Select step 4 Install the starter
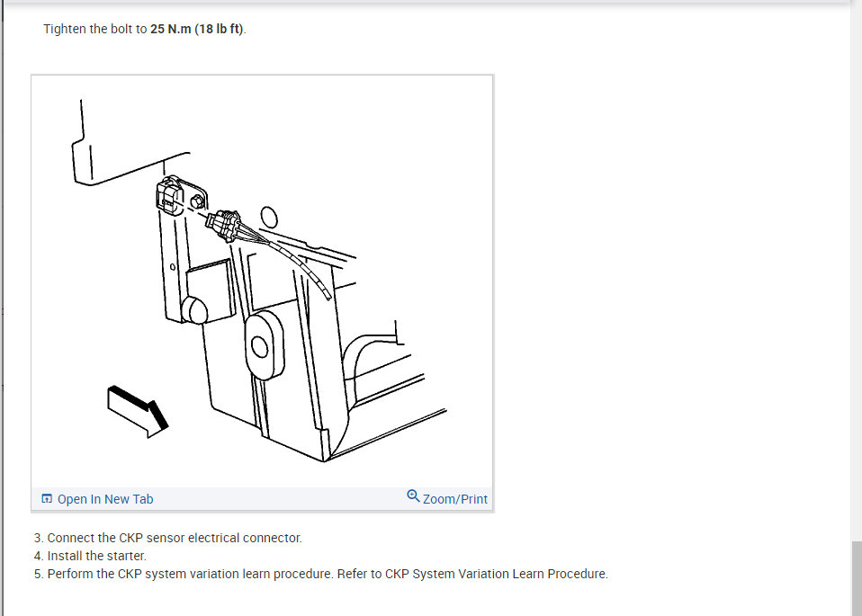The height and width of the screenshot is (616, 862). click(x=90, y=556)
